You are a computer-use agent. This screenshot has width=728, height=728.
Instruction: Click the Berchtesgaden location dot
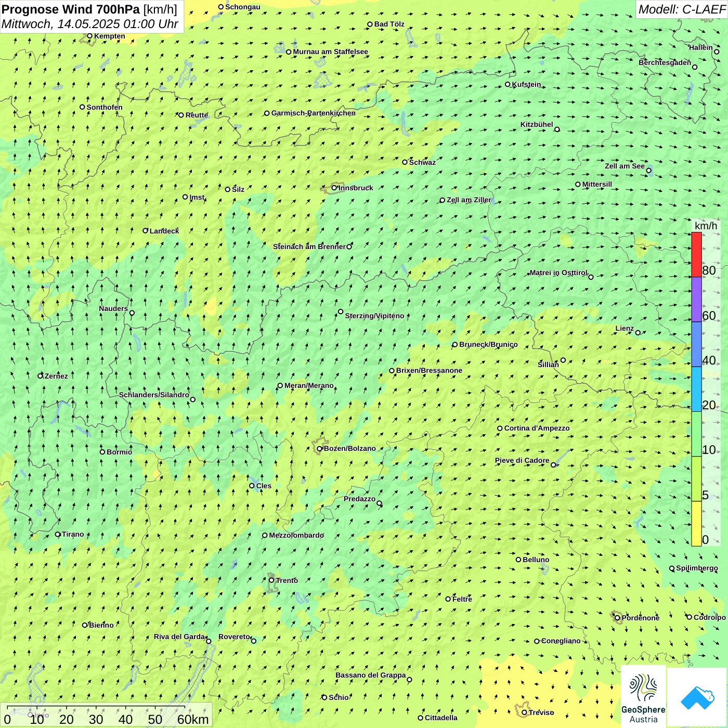pos(695,67)
